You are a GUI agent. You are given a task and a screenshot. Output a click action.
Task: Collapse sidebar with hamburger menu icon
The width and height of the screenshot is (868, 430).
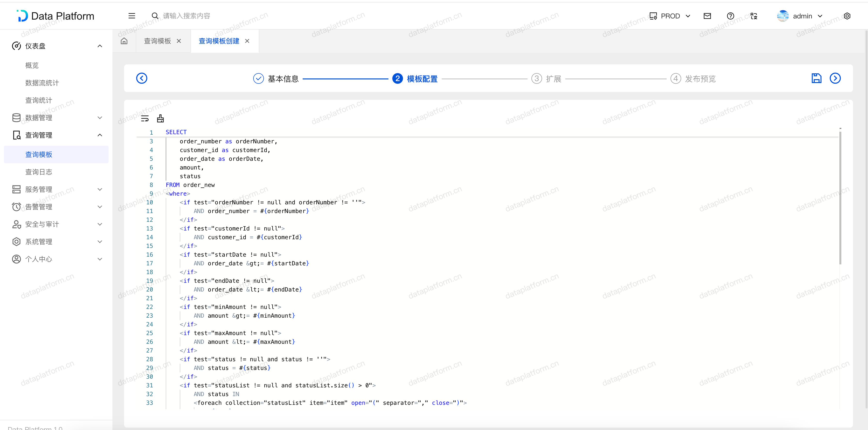click(x=132, y=16)
